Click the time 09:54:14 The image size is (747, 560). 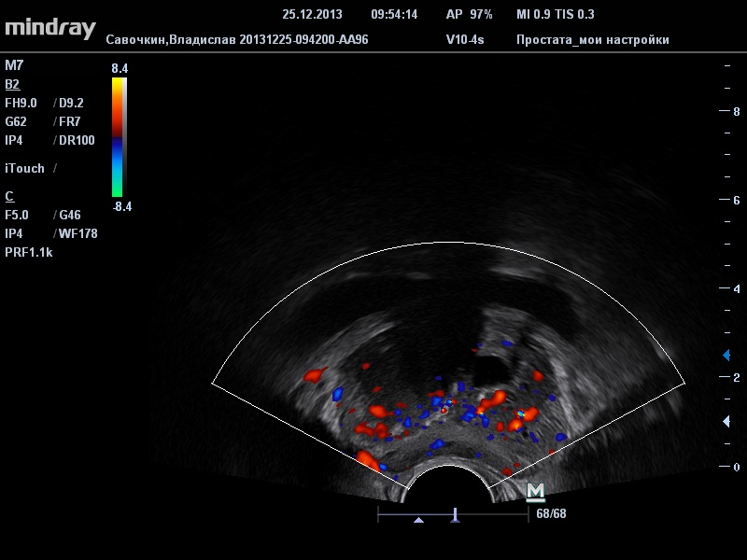(x=394, y=14)
